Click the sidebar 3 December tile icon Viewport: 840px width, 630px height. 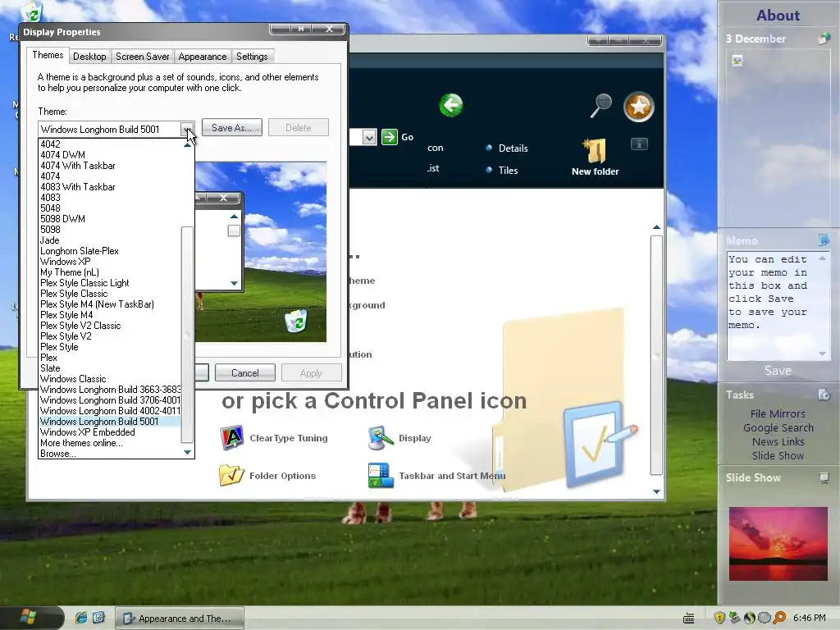tap(824, 39)
